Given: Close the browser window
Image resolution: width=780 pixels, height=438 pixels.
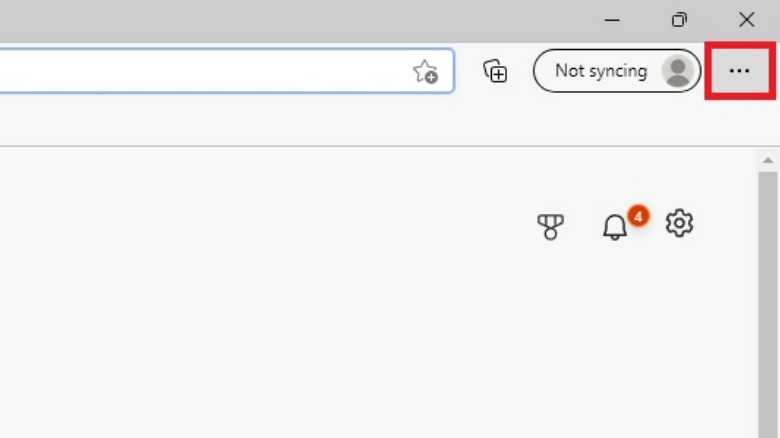Looking at the screenshot, I should pos(746,20).
